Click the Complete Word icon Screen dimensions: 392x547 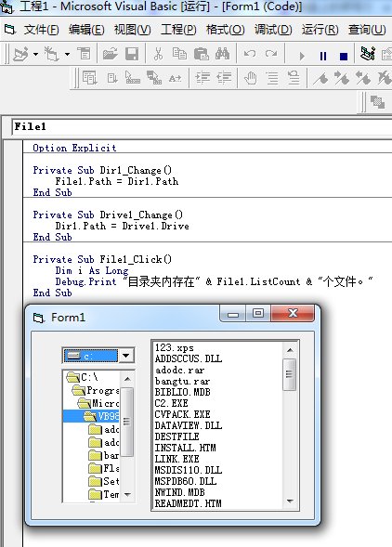click(175, 79)
